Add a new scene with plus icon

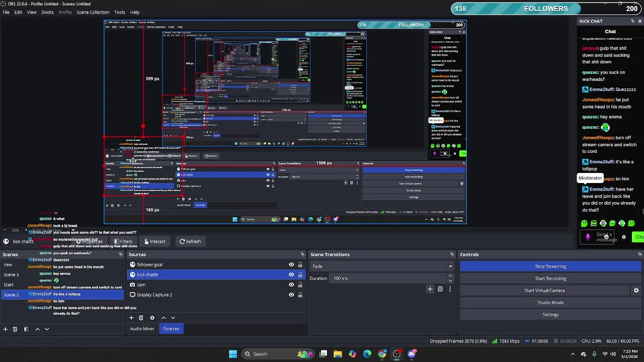[5, 329]
